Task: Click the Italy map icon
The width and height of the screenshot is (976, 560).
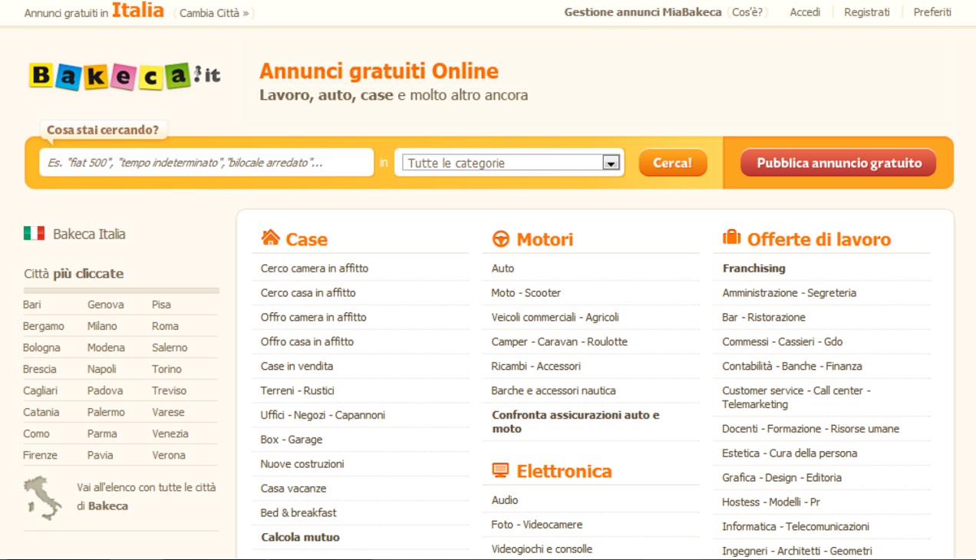Action: pos(43,498)
